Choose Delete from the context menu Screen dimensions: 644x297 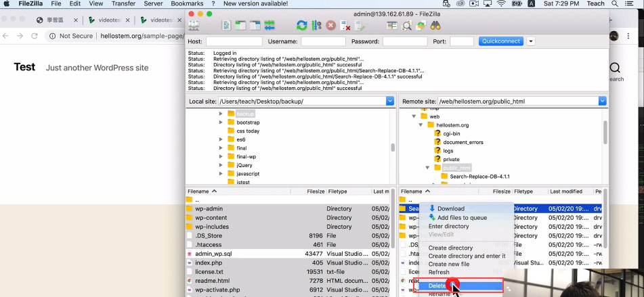(x=437, y=286)
